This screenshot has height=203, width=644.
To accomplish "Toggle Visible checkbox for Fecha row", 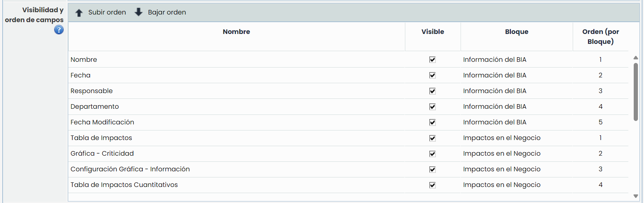I will 432,75.
